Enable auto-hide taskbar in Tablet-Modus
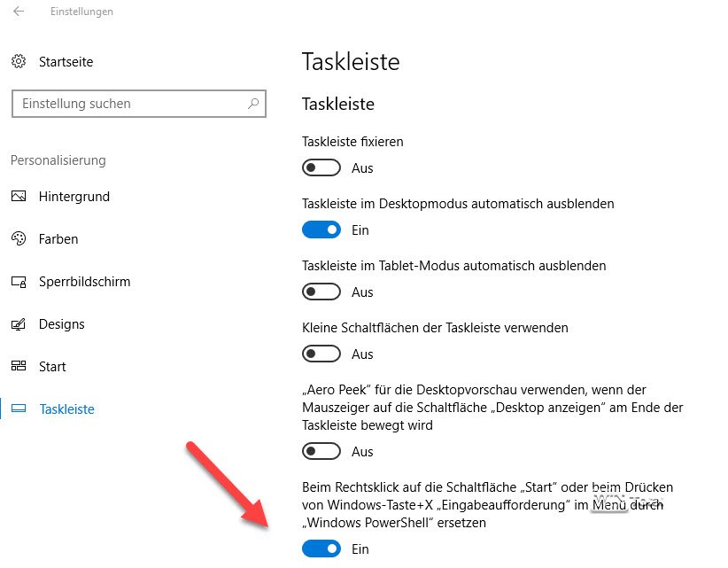This screenshot has width=728, height=568. 321,292
